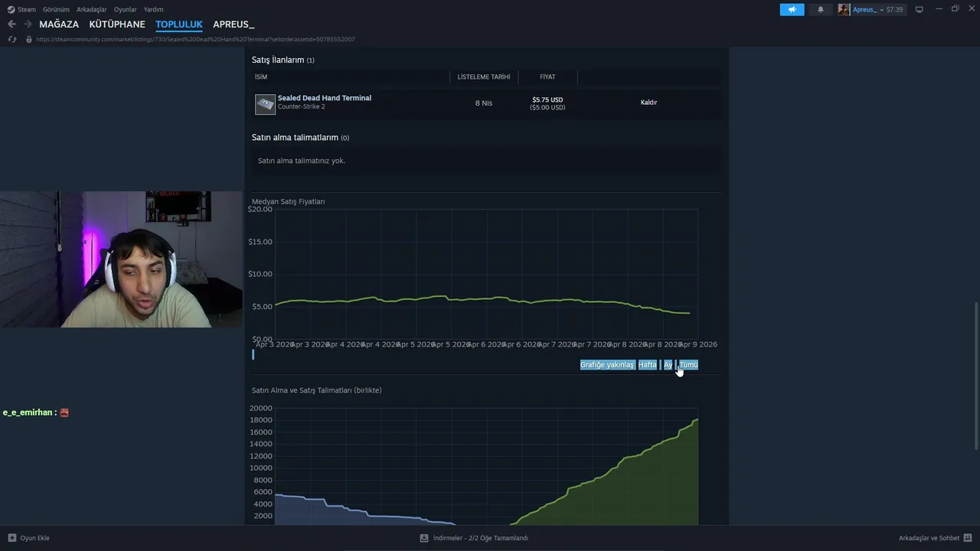
Task: Click the downloads icon in status bar
Action: 424,538
